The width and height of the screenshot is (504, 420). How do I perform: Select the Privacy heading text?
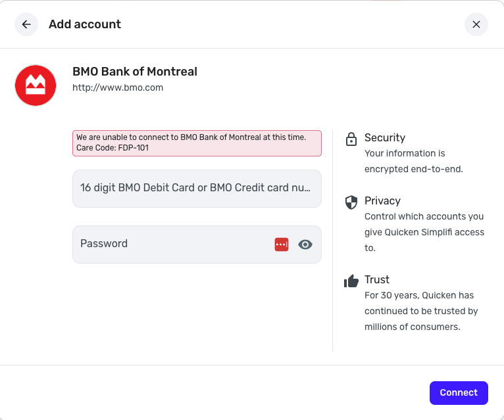382,200
